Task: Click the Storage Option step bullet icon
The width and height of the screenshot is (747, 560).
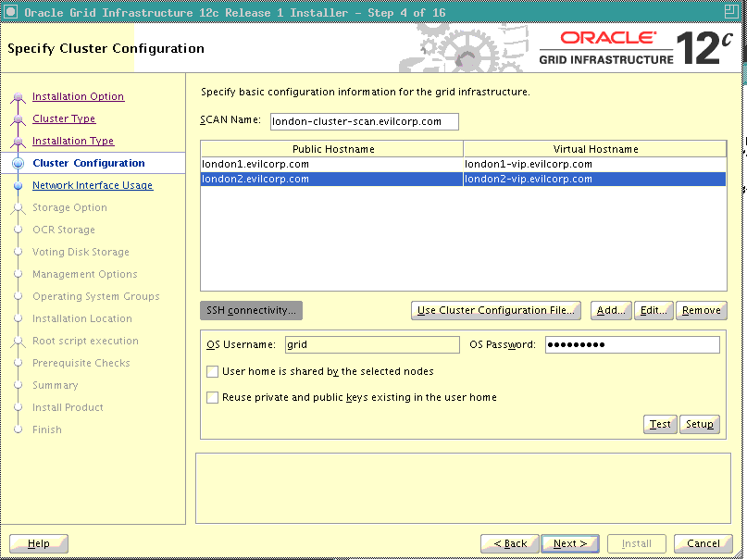Action: tap(19, 208)
